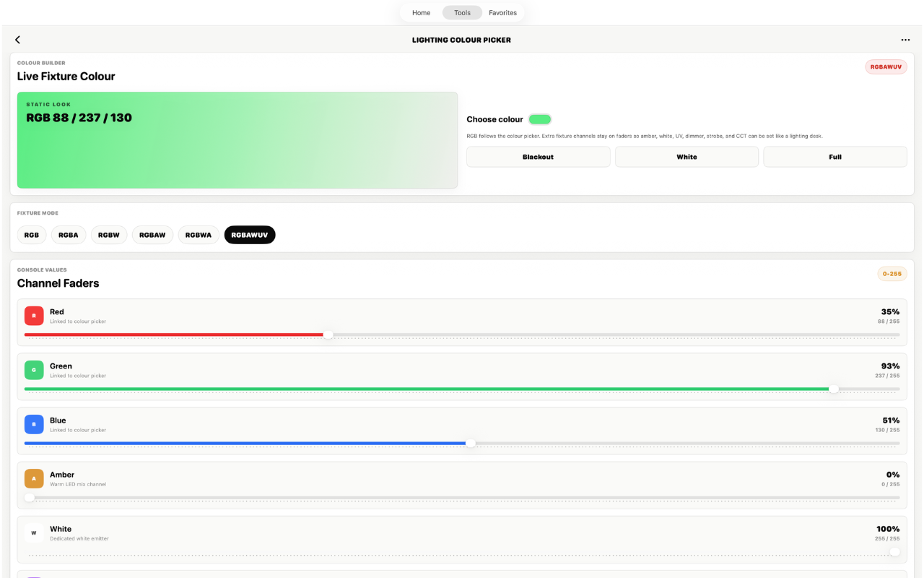Click the amber A channel icon
Viewport: 924px width, 578px height.
tap(34, 478)
